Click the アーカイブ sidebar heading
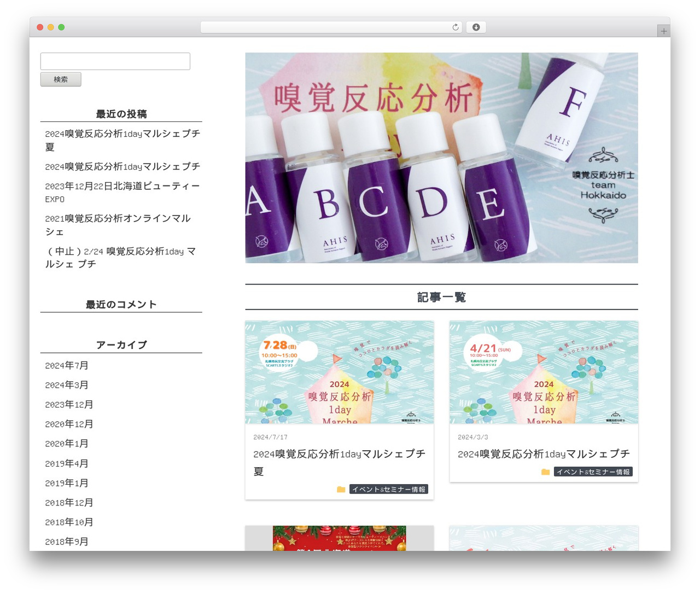 [x=121, y=345]
